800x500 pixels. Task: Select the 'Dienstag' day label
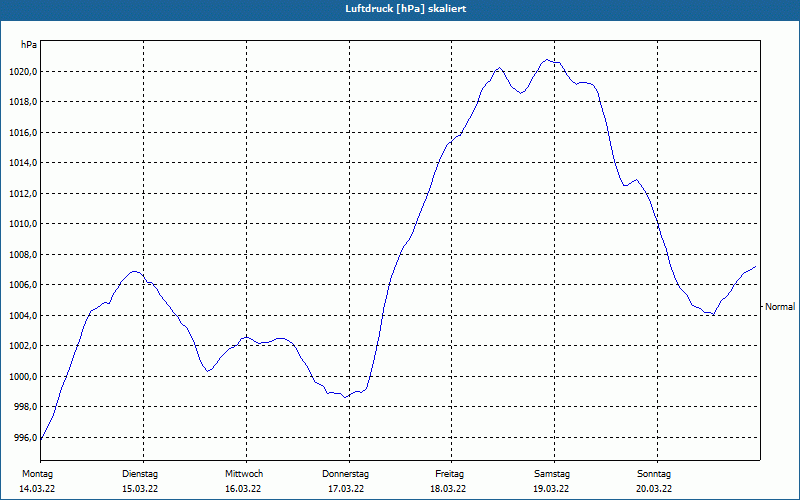point(140,474)
